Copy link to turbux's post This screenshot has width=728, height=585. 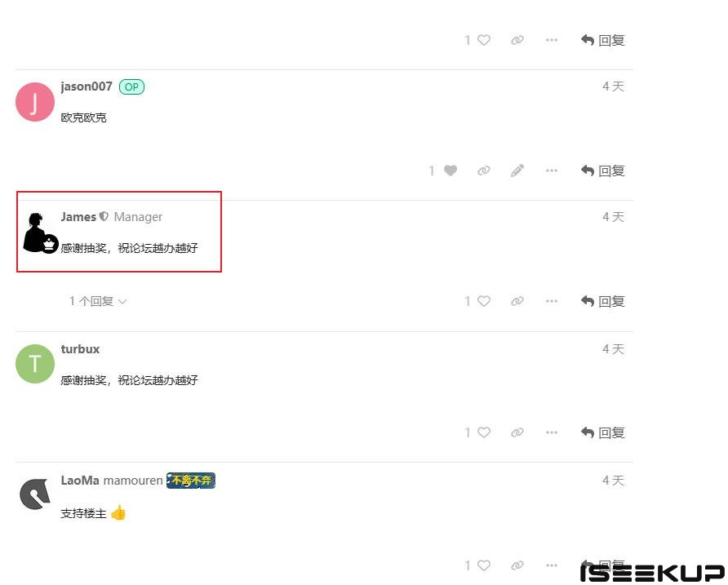point(517,432)
